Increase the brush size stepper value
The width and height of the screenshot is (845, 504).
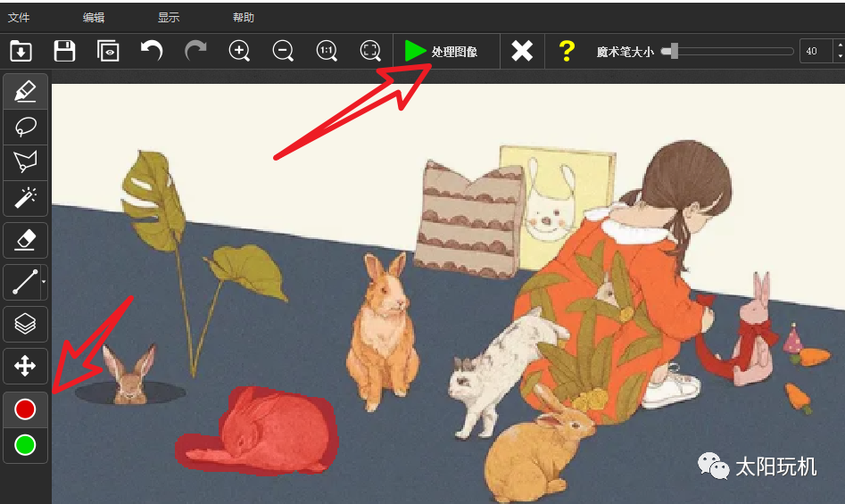pyautogui.click(x=839, y=45)
